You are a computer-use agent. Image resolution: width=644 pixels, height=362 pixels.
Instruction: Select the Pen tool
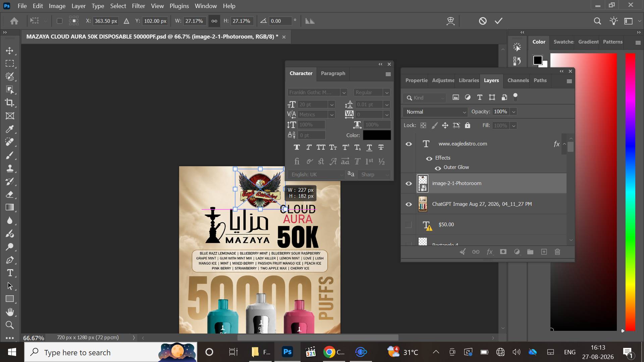(10, 260)
